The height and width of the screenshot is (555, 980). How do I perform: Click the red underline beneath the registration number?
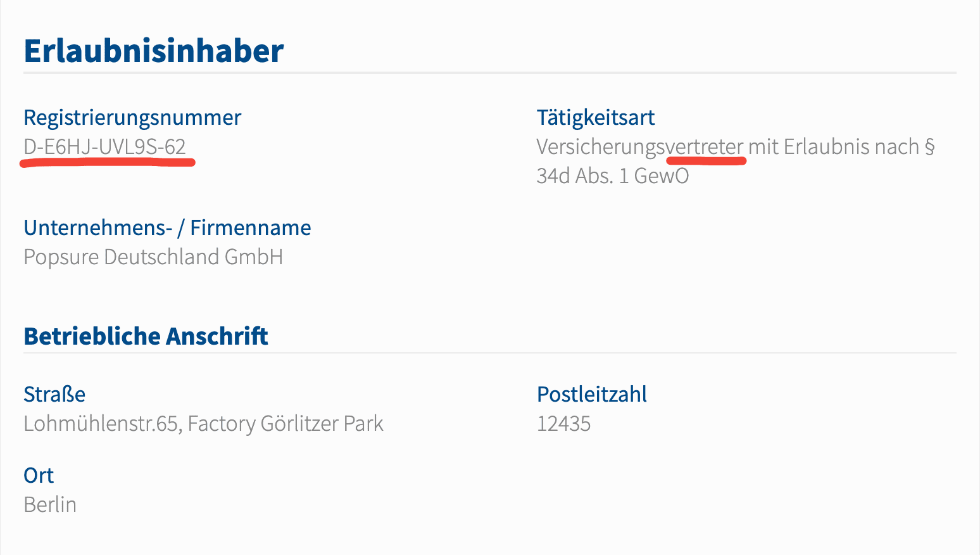(108, 163)
